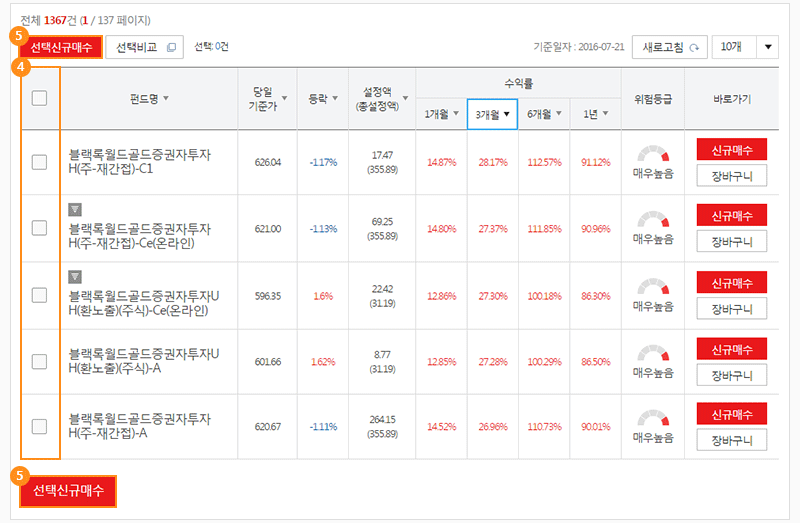Sort by 등락 column
This screenshot has height=523, width=800.
click(x=335, y=98)
